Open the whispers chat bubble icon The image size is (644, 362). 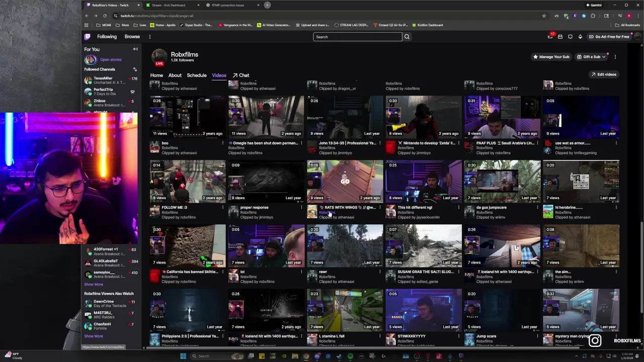click(570, 37)
